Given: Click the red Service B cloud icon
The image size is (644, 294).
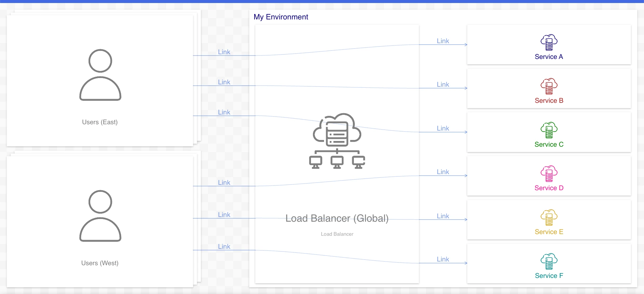Looking at the screenshot, I should click(549, 86).
